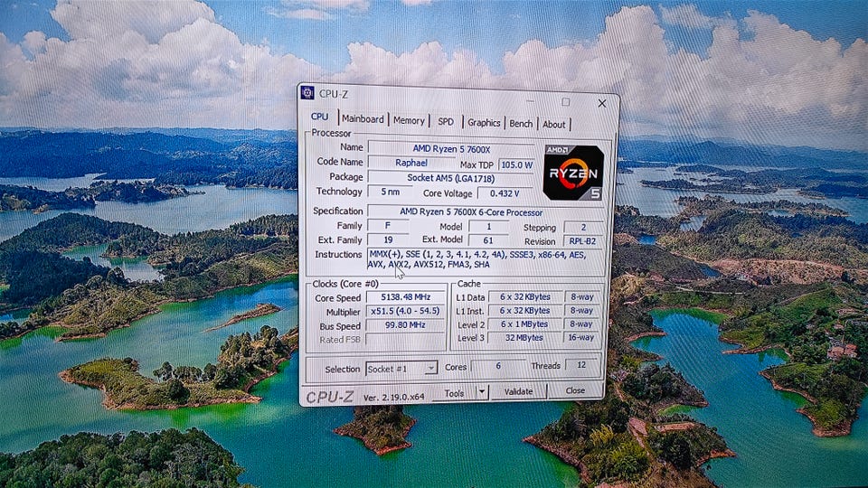The height and width of the screenshot is (488, 868).
Task: Click the Level 2 value 6 x 1 MBytes
Action: pos(524,324)
